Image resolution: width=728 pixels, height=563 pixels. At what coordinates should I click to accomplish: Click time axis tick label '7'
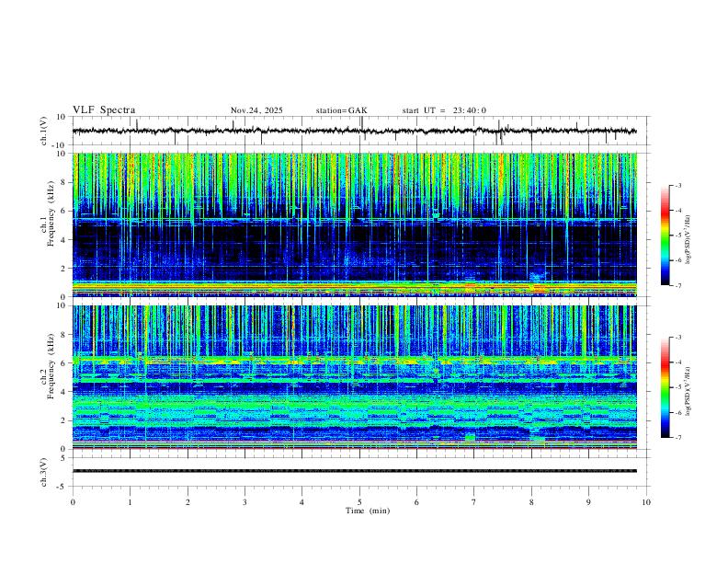[x=474, y=502]
